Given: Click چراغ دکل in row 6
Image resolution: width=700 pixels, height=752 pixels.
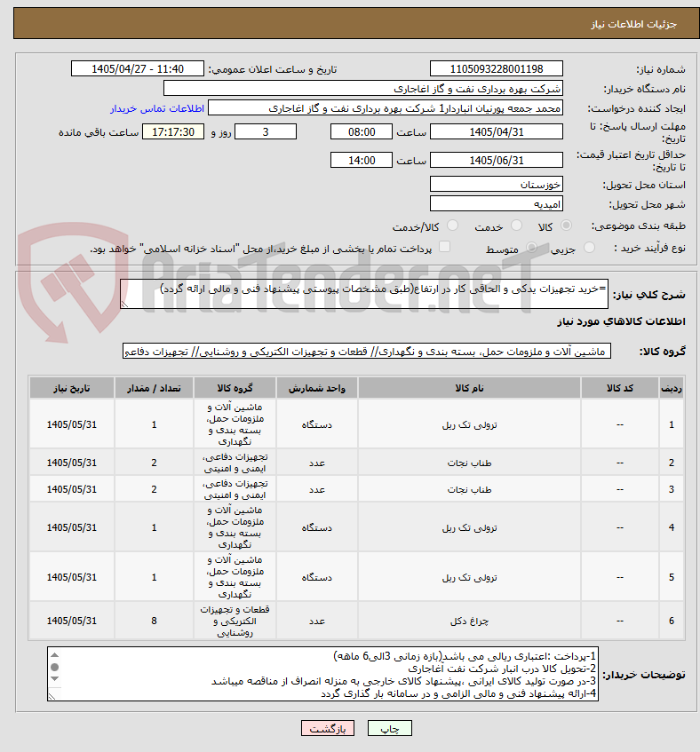Looking at the screenshot, I should click(x=469, y=621).
